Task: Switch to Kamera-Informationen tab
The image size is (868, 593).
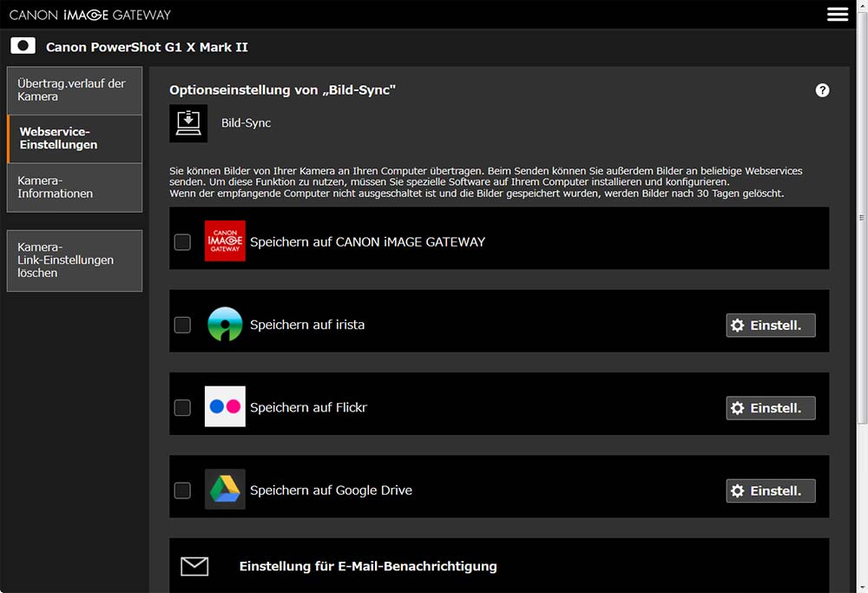Action: pos(74,188)
